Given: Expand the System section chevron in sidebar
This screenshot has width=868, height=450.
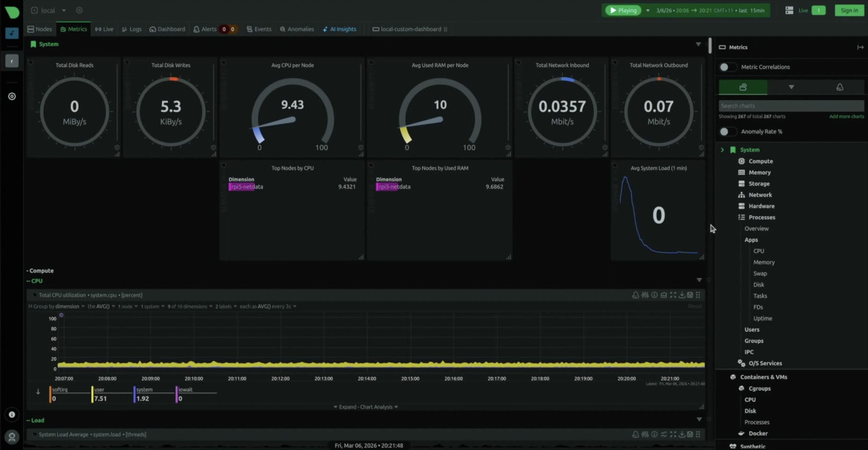Looking at the screenshot, I should pos(722,150).
